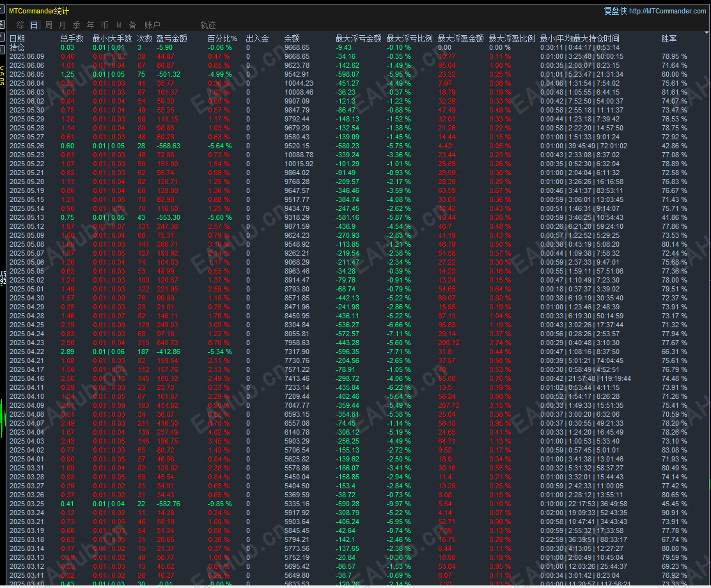Click the -9.97 % max drawdown ratio
This screenshot has height=588, width=711.
[398, 504]
